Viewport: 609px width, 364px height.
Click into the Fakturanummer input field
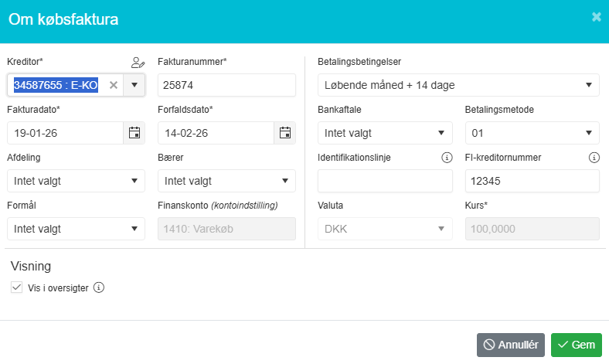pyautogui.click(x=226, y=85)
